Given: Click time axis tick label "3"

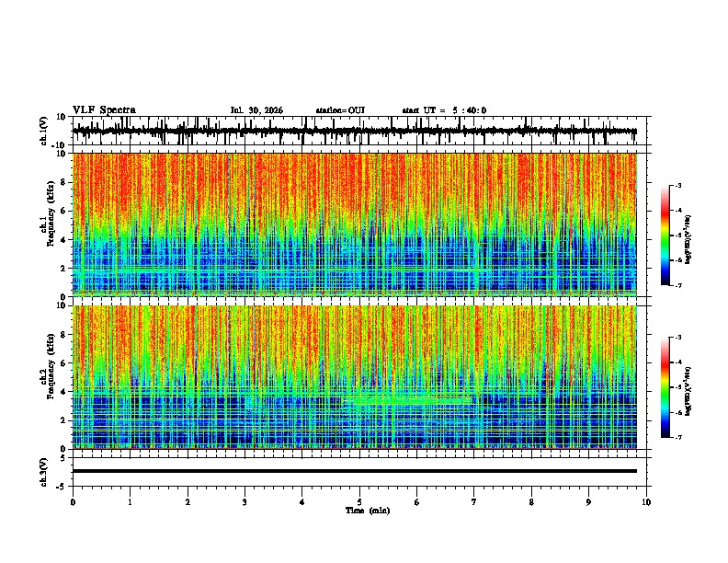Looking at the screenshot, I should (x=245, y=502).
